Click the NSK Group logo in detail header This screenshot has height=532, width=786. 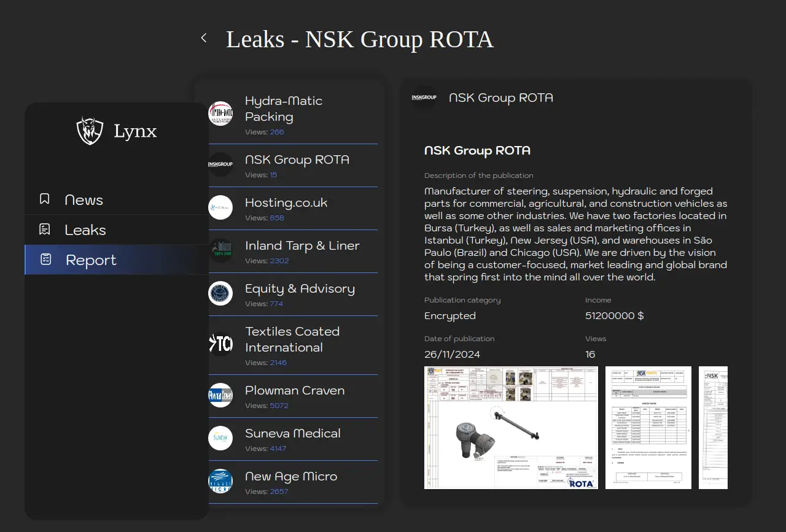(x=424, y=98)
